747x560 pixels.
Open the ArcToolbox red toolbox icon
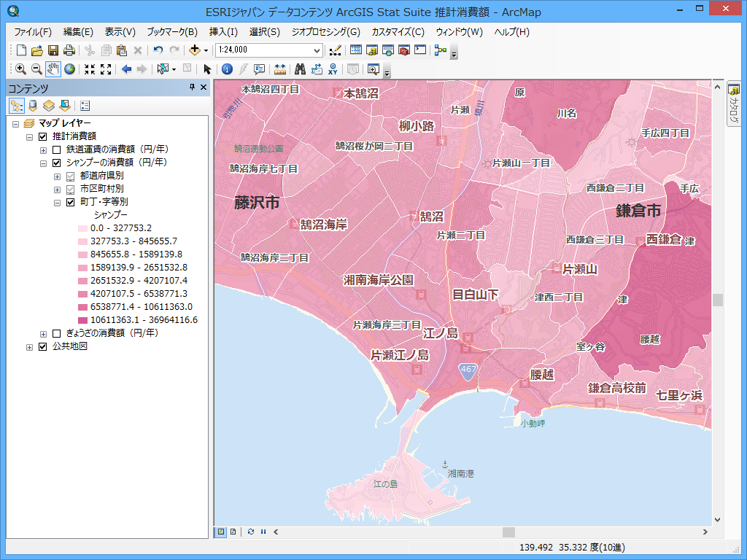[x=404, y=50]
